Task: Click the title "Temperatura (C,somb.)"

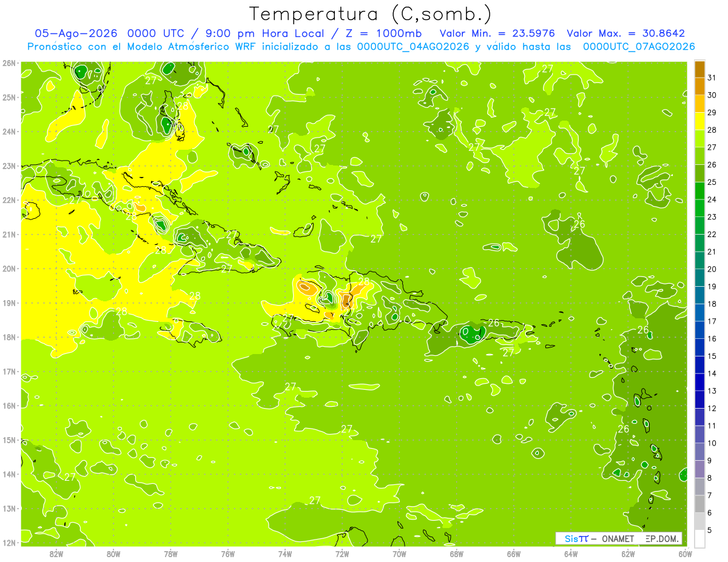Action: (x=371, y=14)
